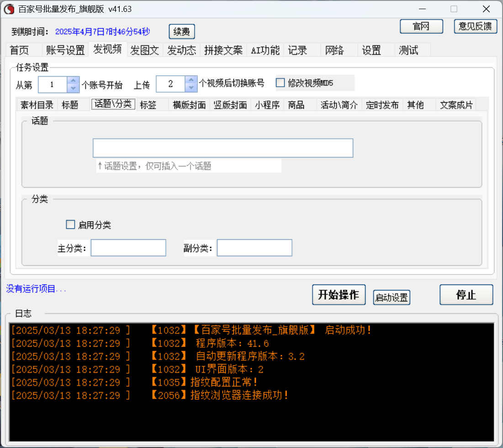This screenshot has height=448, width=503.
Task: Switch to the 横版封面 sub-tab
Action: (189, 105)
